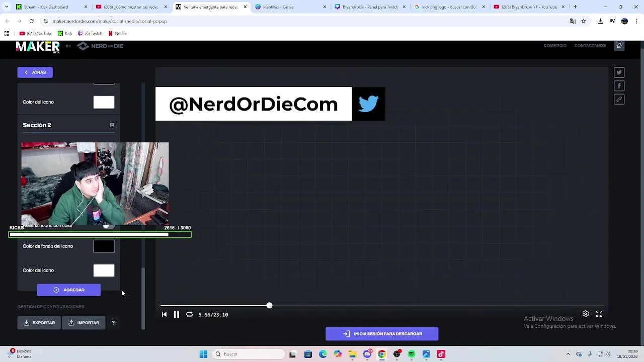Go back to the previous browser page
This screenshot has height=362, width=644.
8,21
